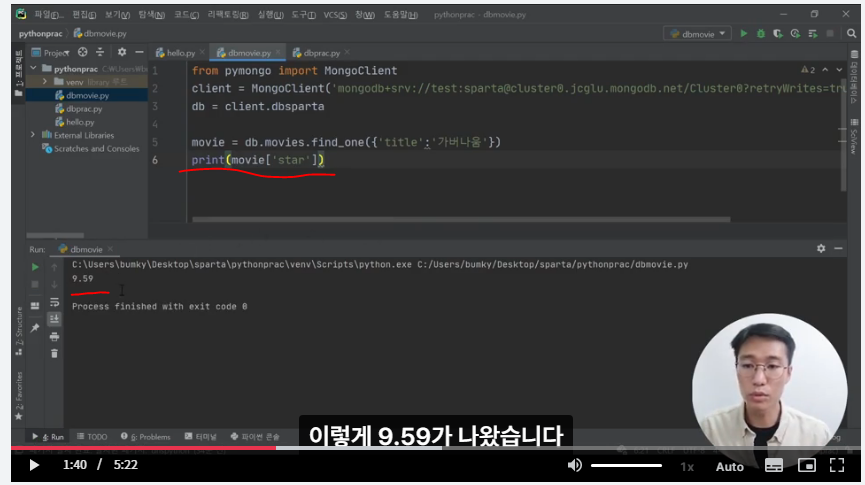Click the up arrow in Run panel
Image resolution: width=865 pixels, height=485 pixels.
click(x=54, y=267)
